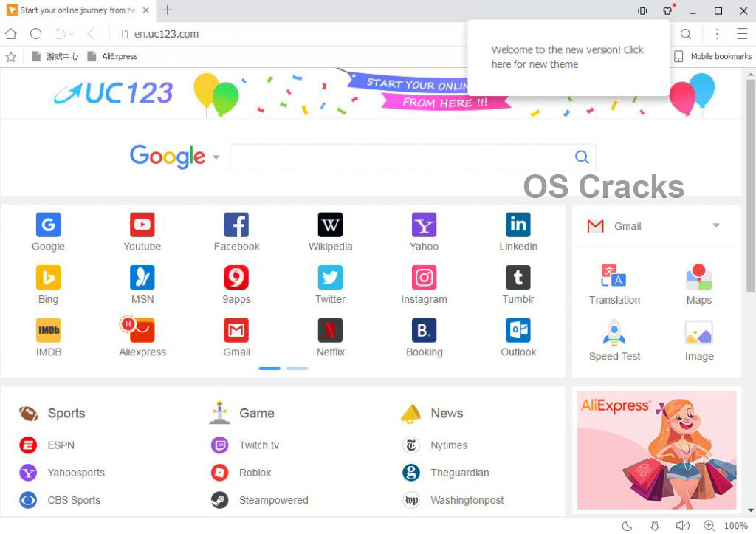Viewport: 756px width, 534px height.
Task: Open the hamburger main menu
Action: click(x=742, y=34)
